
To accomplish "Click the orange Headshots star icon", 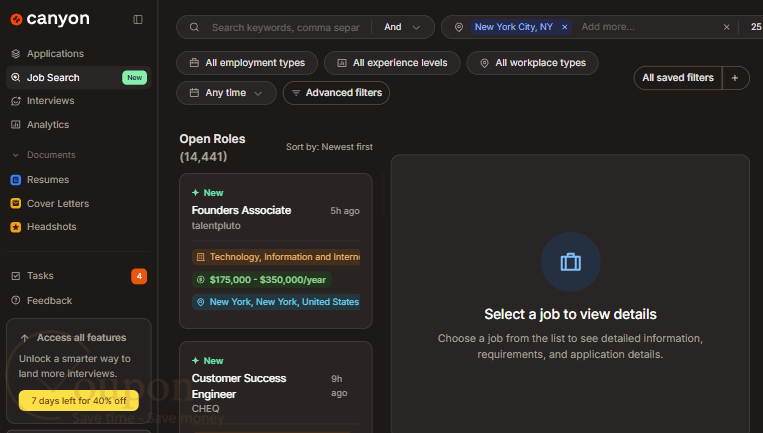I will tap(16, 227).
